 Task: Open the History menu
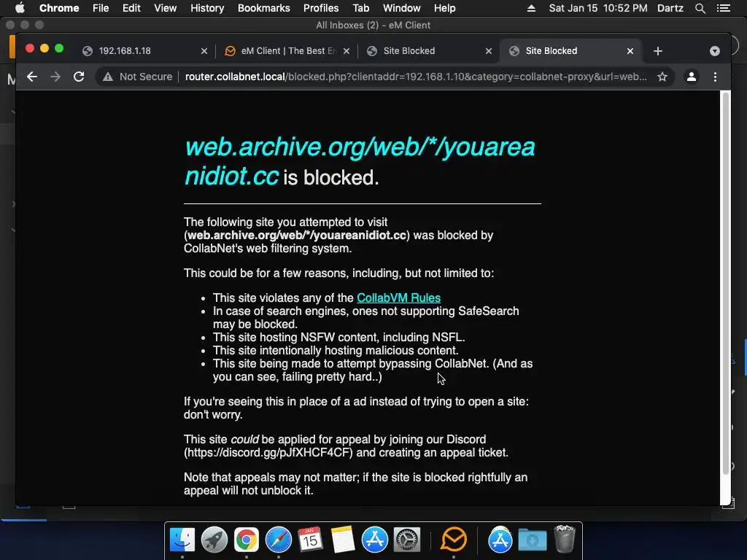[x=207, y=8]
